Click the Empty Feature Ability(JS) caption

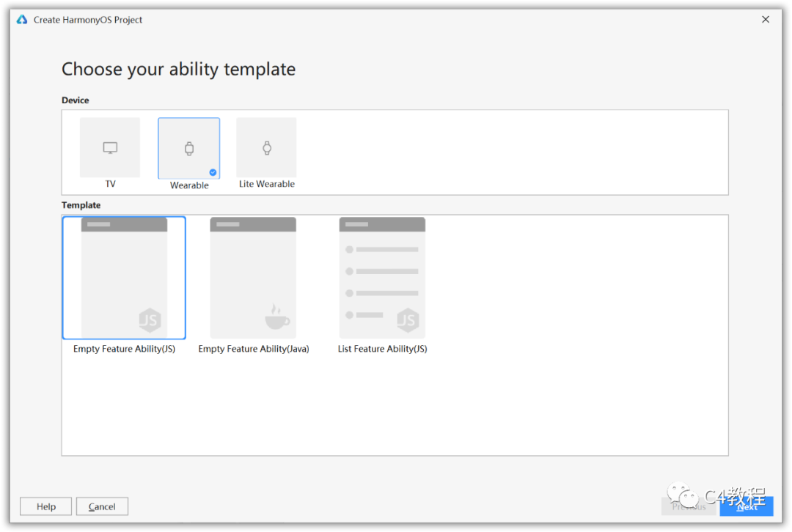(x=124, y=349)
